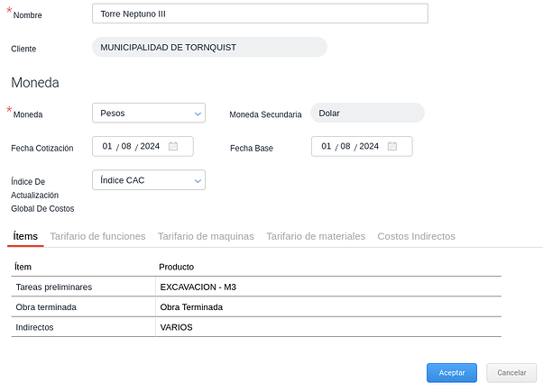543x392 pixels.
Task: Click the Fecha Cotización date field
Action: pyautogui.click(x=131, y=146)
